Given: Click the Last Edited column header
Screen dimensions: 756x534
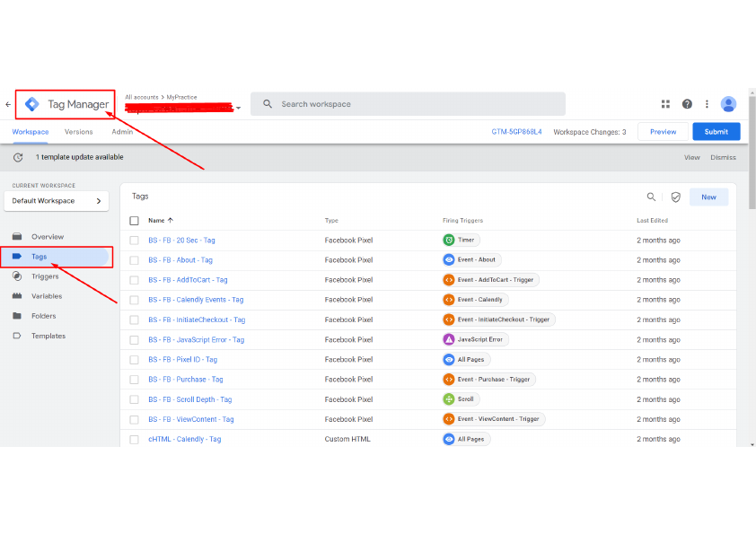Looking at the screenshot, I should click(x=652, y=220).
